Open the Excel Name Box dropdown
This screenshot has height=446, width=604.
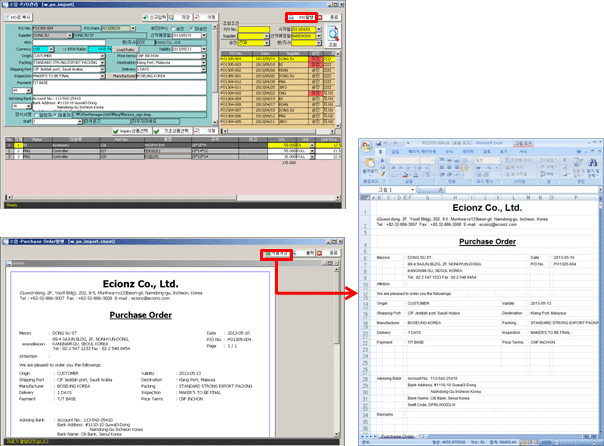coord(413,190)
